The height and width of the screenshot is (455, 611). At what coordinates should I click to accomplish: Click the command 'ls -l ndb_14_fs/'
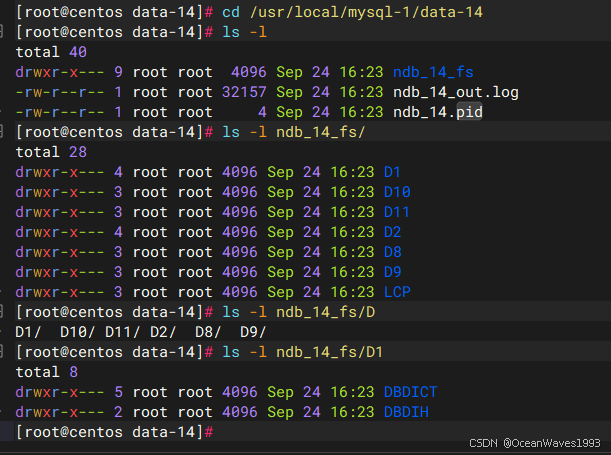293,132
